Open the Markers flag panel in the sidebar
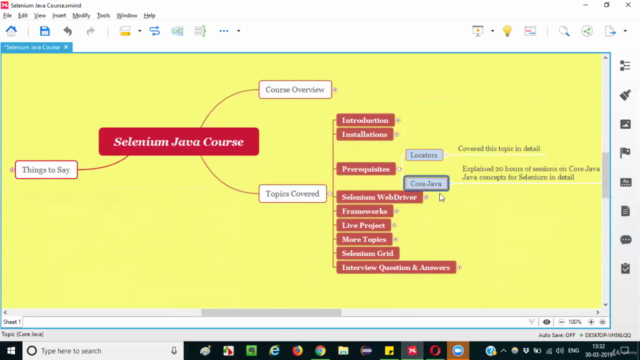Image resolution: width=640 pixels, height=360 pixels. (625, 153)
